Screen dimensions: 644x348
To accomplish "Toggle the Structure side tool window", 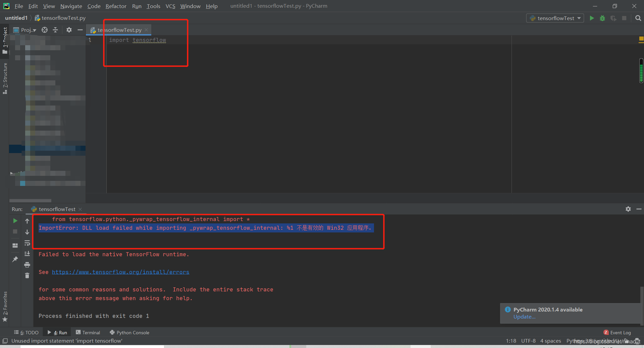I will click(5, 78).
